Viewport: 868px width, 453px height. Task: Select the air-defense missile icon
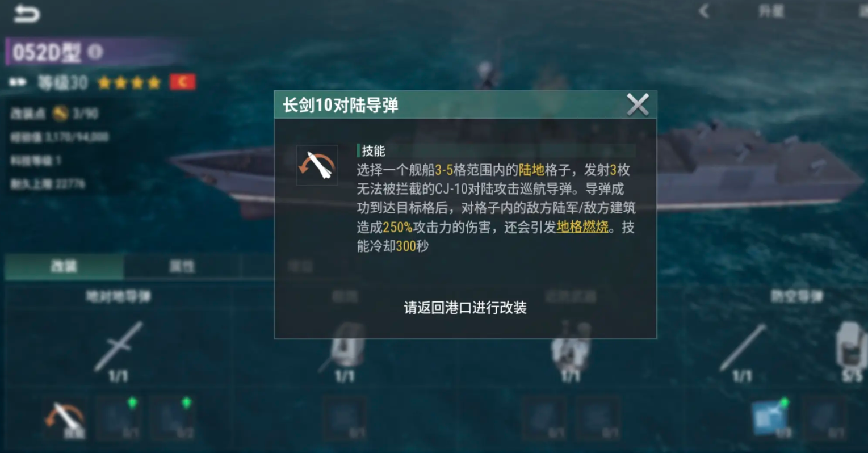click(743, 347)
